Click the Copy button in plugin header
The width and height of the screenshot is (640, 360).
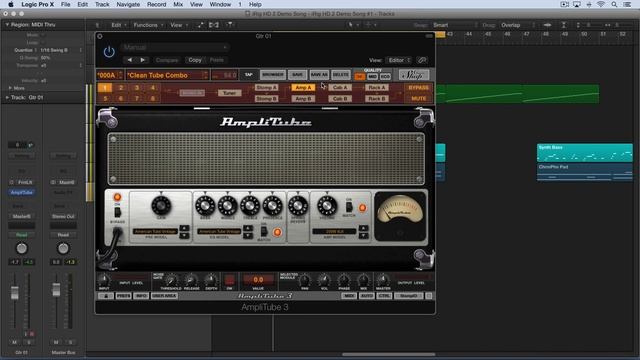(195, 60)
